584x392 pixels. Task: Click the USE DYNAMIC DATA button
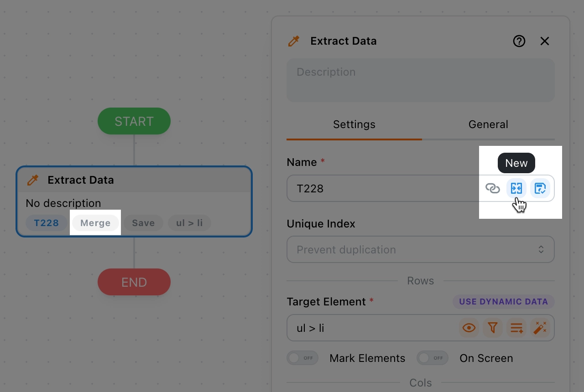coord(503,302)
